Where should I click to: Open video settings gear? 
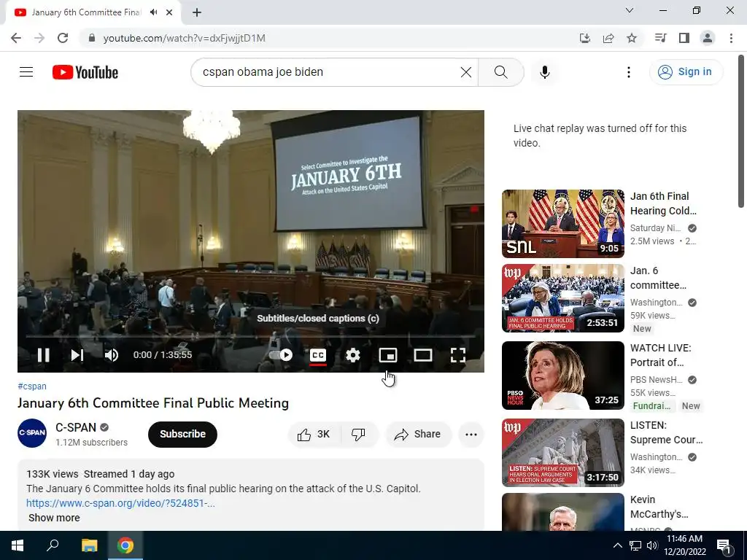point(352,355)
